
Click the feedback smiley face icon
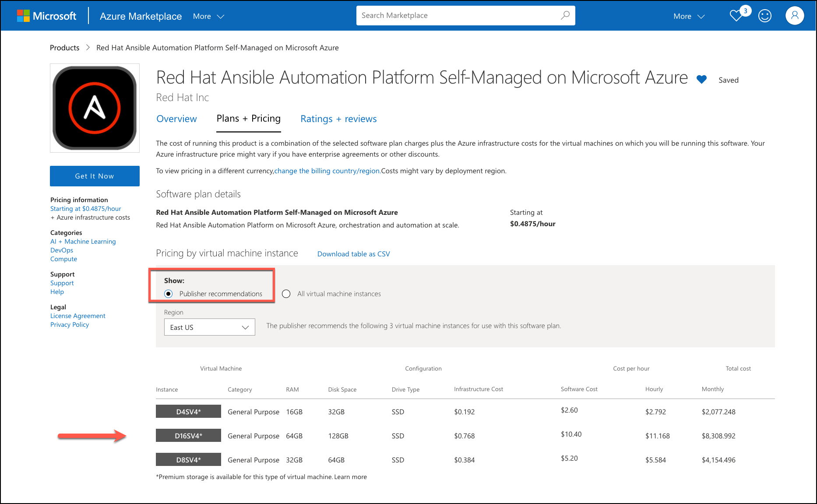764,16
